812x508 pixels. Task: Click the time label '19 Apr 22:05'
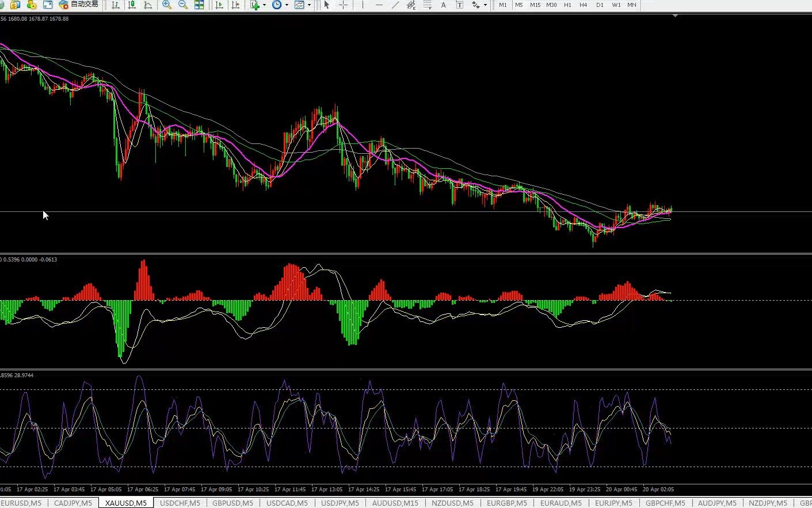point(548,490)
